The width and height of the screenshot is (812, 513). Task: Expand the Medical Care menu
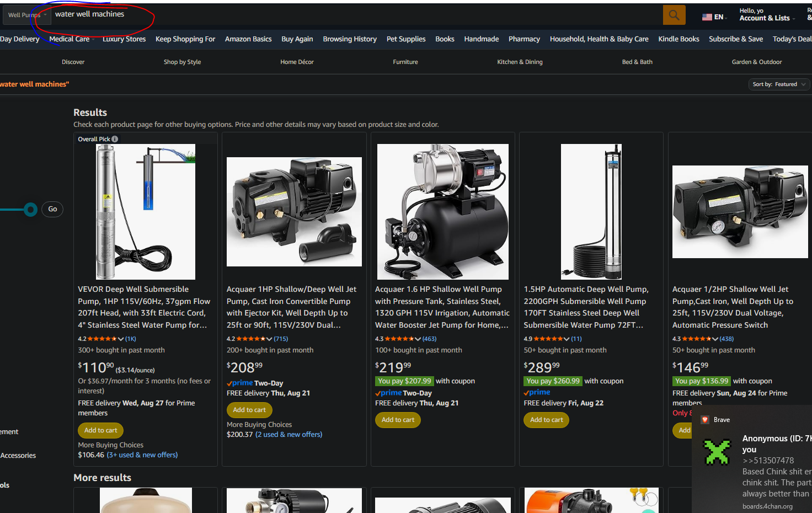tap(72, 39)
